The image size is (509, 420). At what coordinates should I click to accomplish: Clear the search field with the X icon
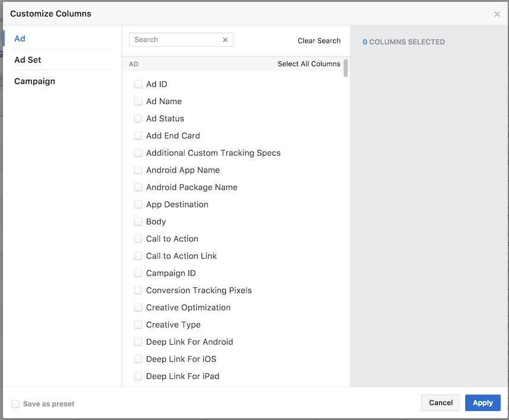click(x=225, y=40)
